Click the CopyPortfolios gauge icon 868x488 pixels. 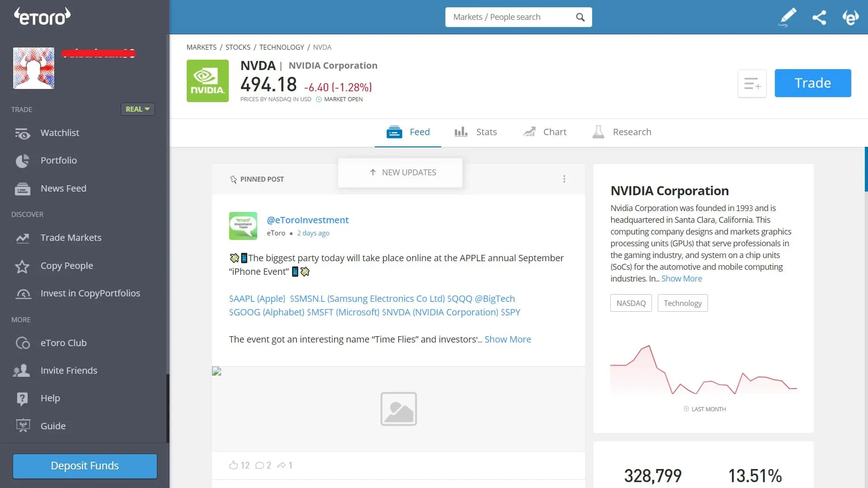pyautogui.click(x=23, y=294)
